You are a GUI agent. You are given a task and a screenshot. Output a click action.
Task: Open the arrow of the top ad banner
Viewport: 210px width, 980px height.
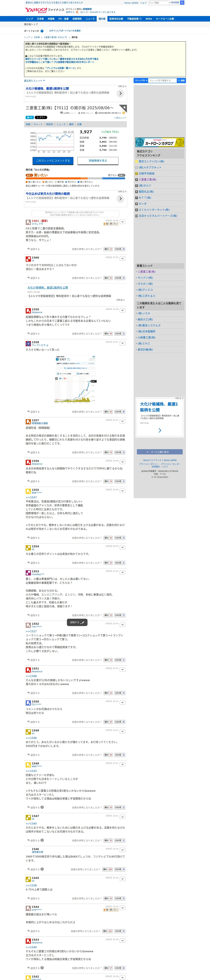pyautogui.click(x=120, y=93)
